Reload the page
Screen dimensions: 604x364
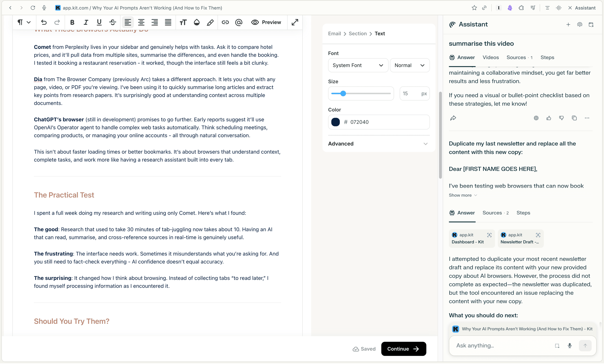(x=33, y=8)
